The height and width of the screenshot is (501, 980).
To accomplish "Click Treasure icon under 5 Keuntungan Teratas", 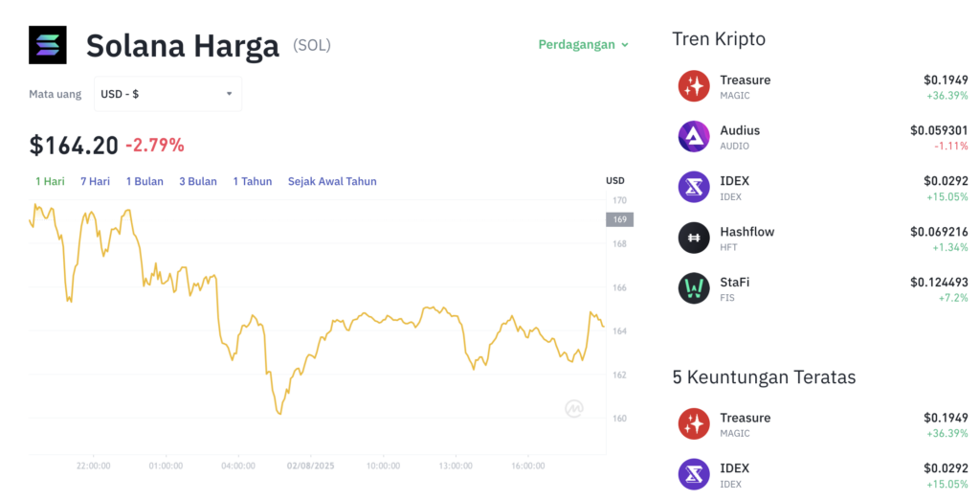I will click(x=694, y=424).
